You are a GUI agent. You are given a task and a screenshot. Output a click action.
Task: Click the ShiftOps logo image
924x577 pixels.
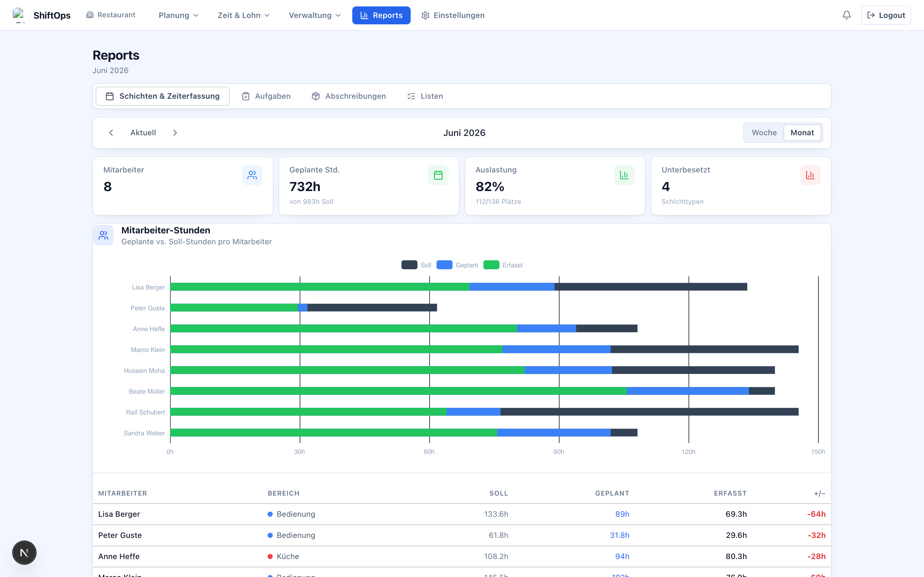[x=19, y=15]
